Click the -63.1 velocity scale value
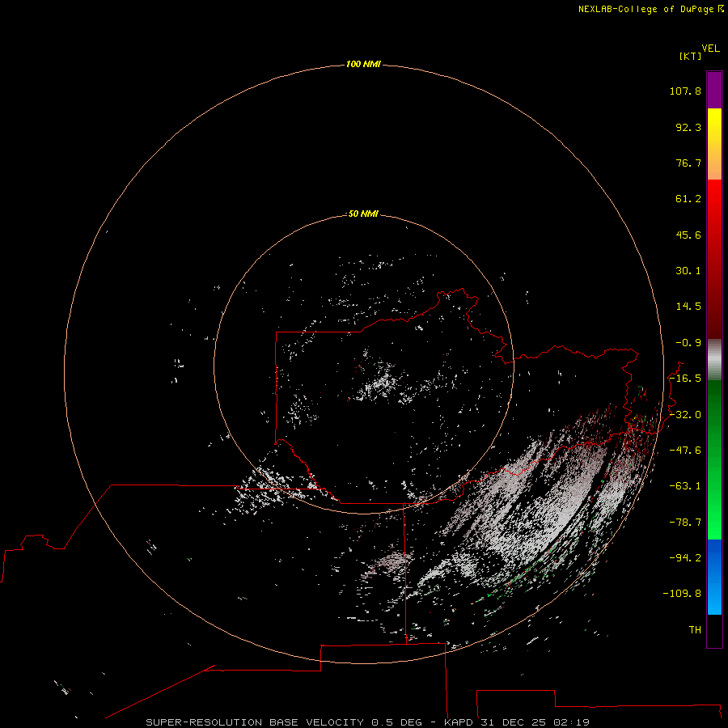Screen dimensions: 728x728 point(685,486)
